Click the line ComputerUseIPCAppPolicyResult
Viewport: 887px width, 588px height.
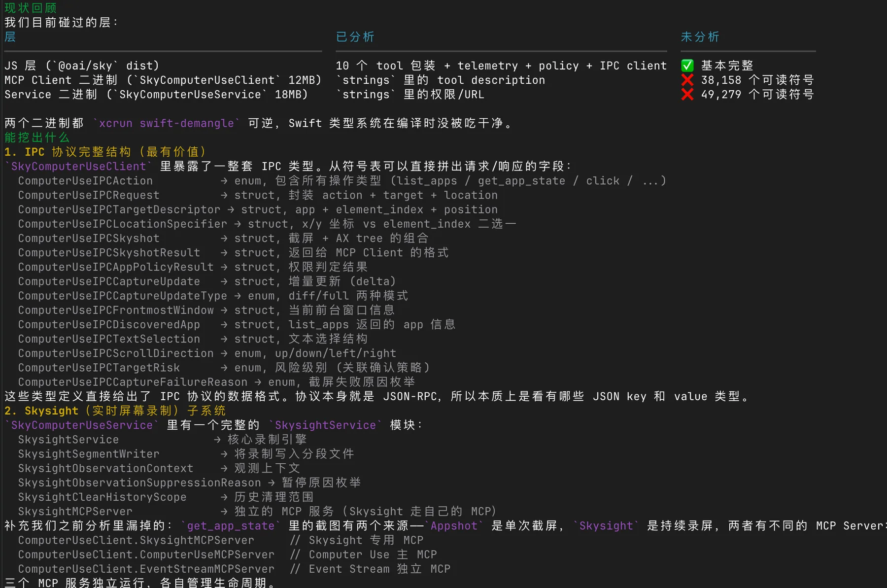click(x=193, y=267)
